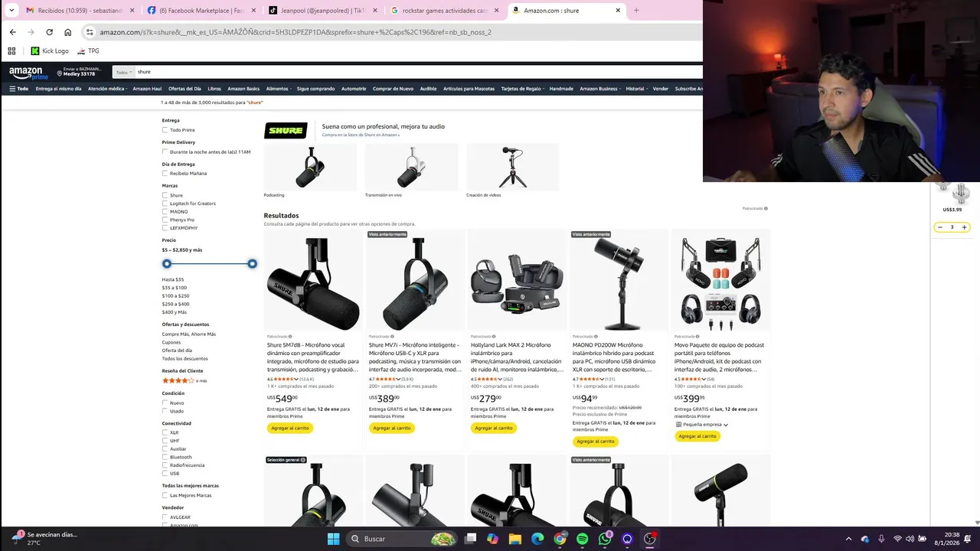Screen dimensions: 980x551
Task: Check the Phenyx Pro brand checkbox
Action: point(165,220)
